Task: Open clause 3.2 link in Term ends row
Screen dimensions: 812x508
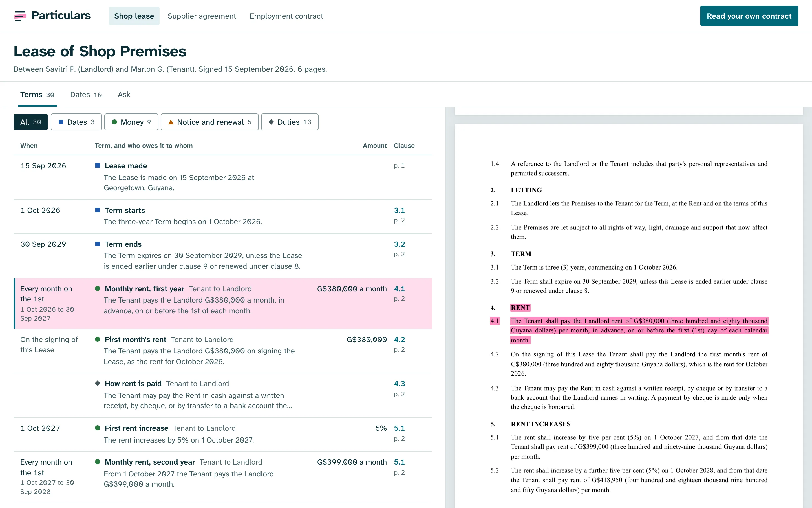Action: point(399,244)
